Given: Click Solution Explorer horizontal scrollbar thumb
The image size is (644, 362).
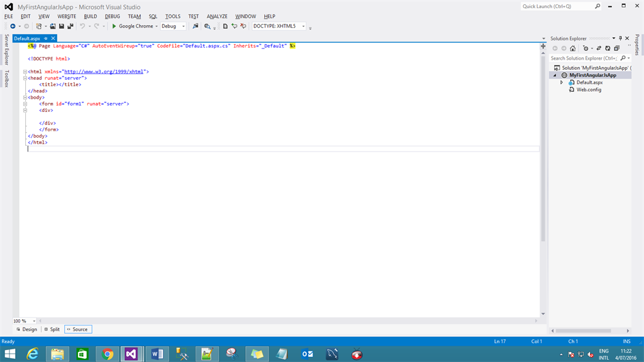Looking at the screenshot, I should 583,331.
